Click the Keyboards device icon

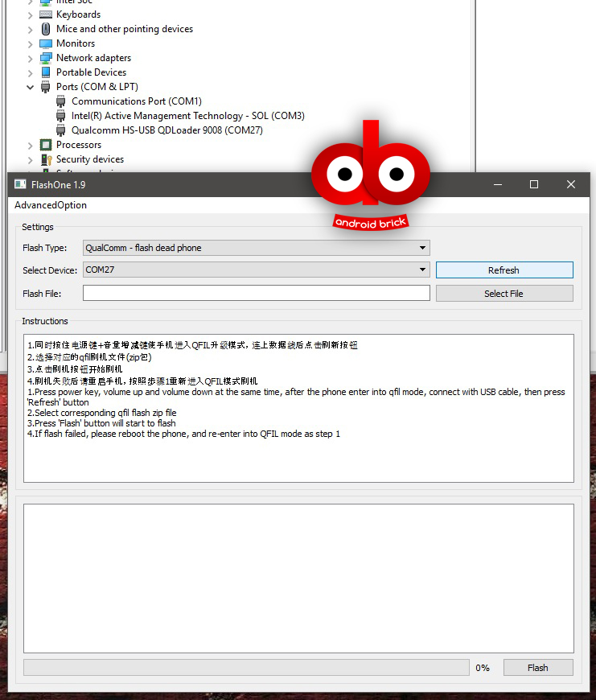46,14
